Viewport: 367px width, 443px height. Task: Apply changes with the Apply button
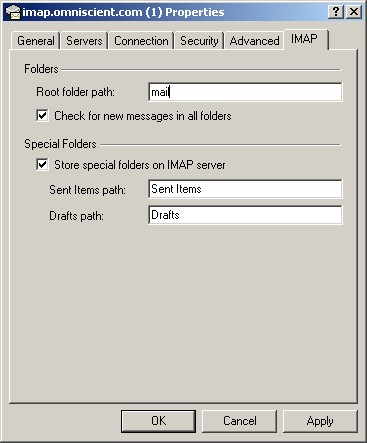click(x=320, y=421)
